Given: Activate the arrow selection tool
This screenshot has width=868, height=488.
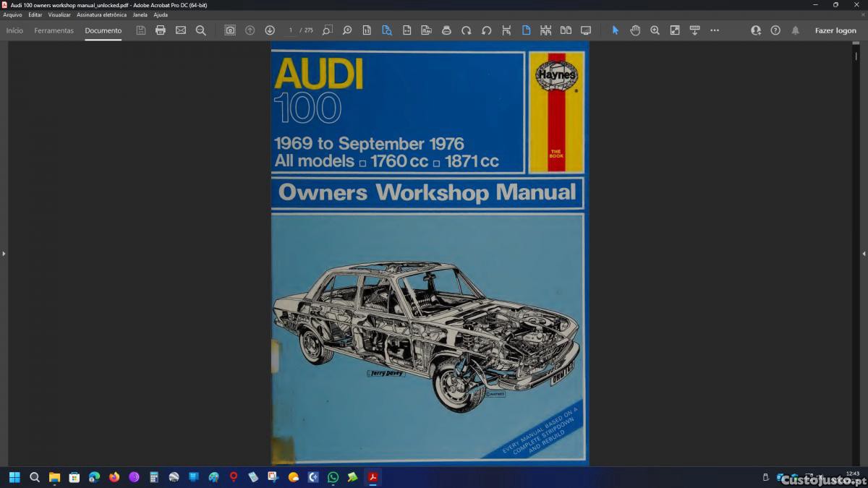Looking at the screenshot, I should tap(616, 30).
